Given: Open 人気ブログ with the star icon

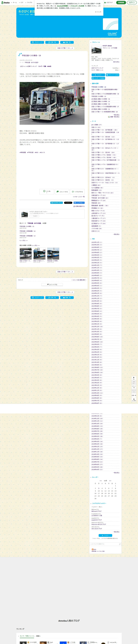Looking at the screenshot, I should coord(108,2).
